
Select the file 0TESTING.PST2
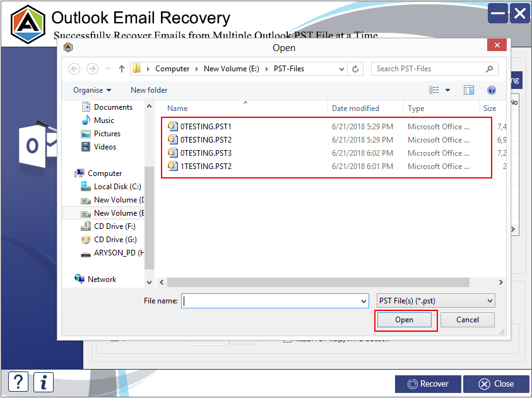coord(206,140)
